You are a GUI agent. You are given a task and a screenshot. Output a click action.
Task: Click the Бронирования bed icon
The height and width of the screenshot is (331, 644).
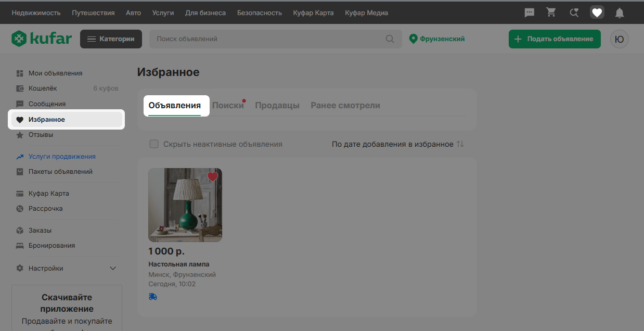[x=20, y=246]
